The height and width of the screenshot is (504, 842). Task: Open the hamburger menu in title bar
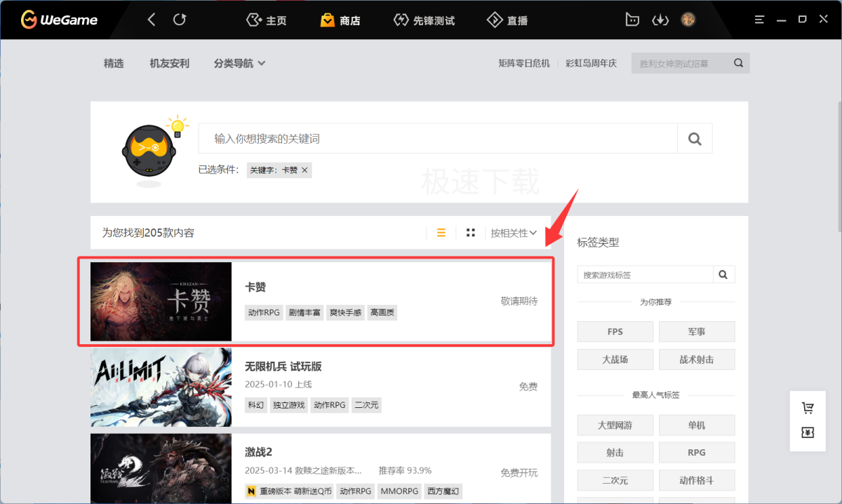759,20
